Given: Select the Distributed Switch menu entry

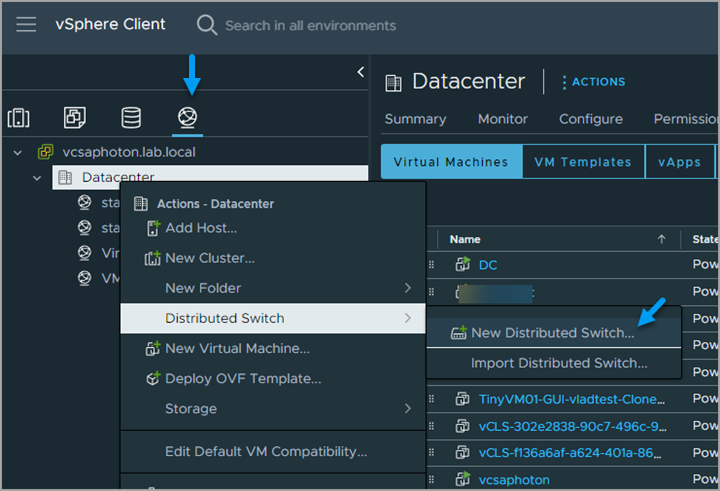Looking at the screenshot, I should pyautogui.click(x=273, y=318).
